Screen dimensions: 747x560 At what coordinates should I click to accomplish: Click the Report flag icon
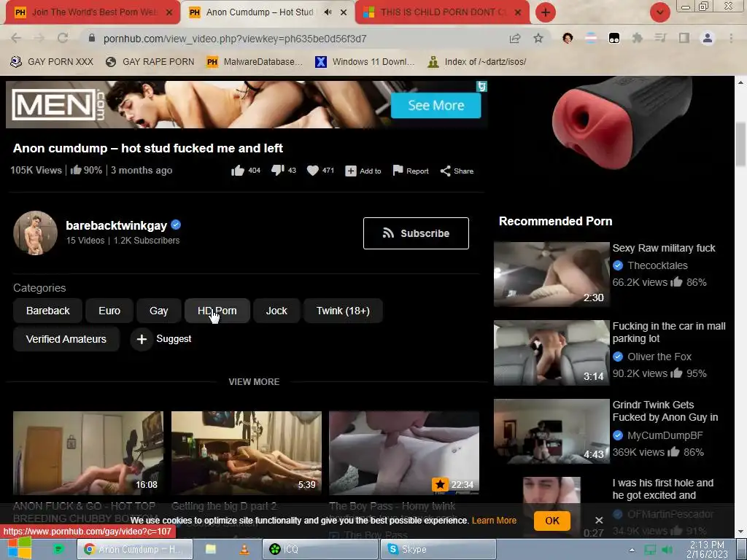pos(398,171)
